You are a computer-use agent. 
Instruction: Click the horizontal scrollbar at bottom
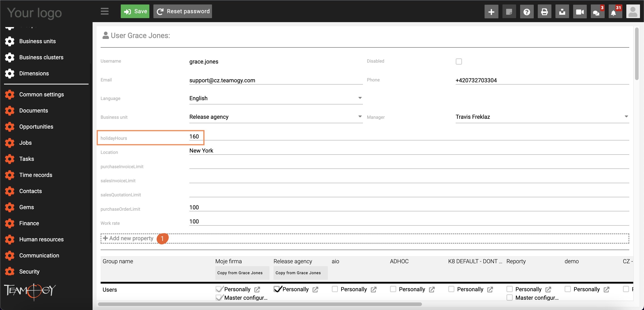260,304
